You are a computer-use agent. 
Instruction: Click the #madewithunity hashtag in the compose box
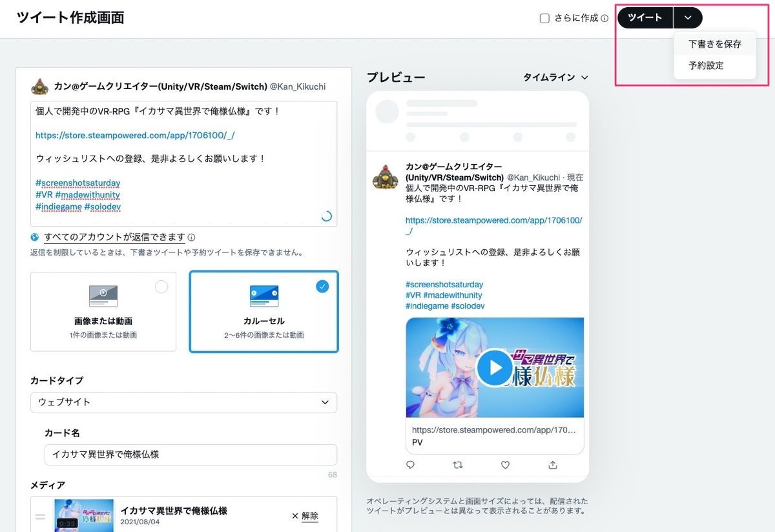pyautogui.click(x=87, y=194)
